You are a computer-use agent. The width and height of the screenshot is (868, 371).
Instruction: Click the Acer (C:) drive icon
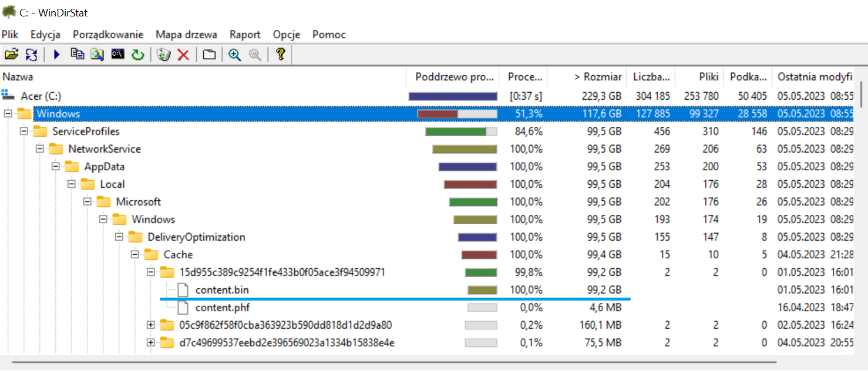tap(8, 95)
